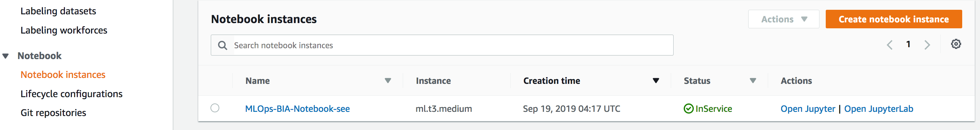Collapse the Notebook sidebar section

6,56
